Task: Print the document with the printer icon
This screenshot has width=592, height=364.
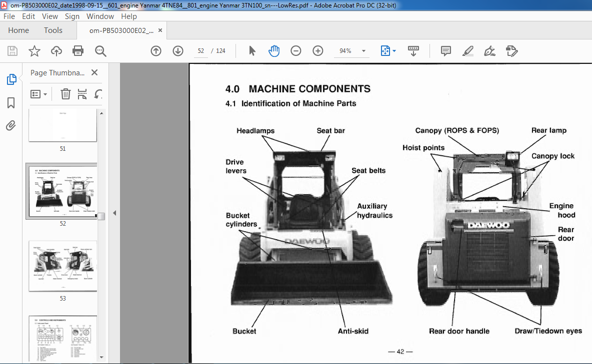Action: pos(78,51)
